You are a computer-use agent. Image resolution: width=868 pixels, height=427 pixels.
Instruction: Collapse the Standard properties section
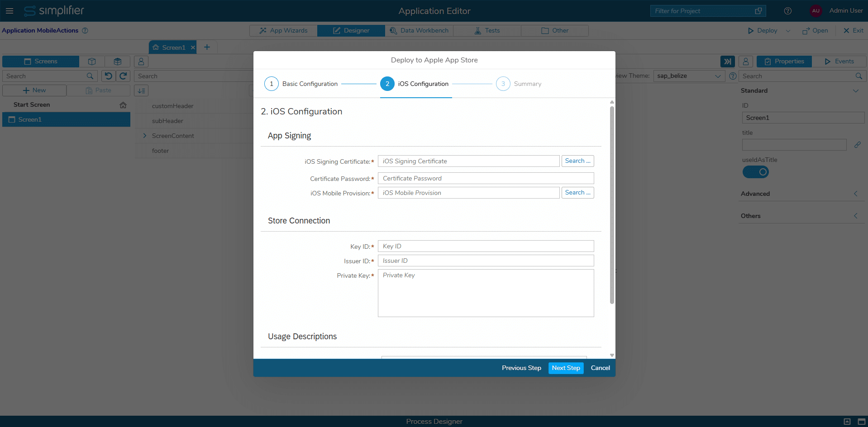pyautogui.click(x=856, y=90)
